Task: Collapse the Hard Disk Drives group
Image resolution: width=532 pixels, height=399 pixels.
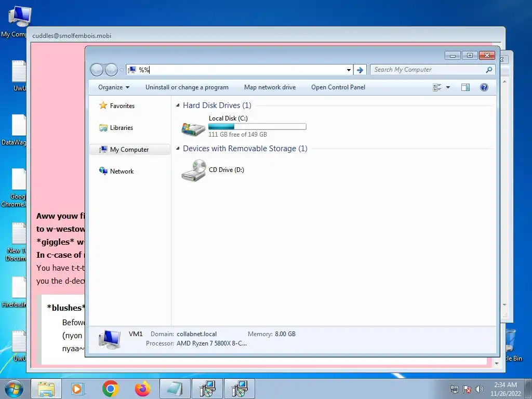Action: 178,105
